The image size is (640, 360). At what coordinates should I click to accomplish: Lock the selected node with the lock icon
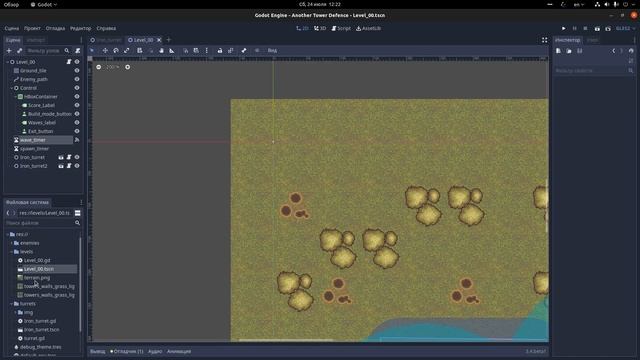pos(220,51)
